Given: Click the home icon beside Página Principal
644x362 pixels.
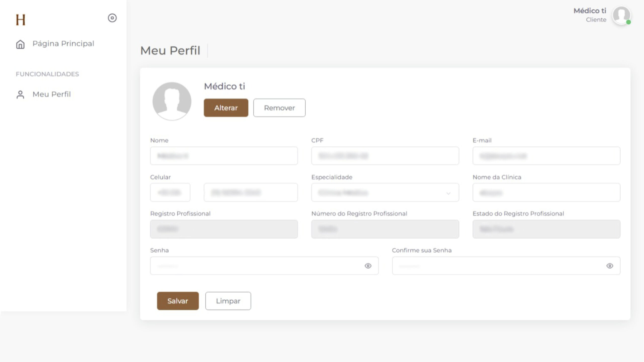Looking at the screenshot, I should tap(20, 44).
